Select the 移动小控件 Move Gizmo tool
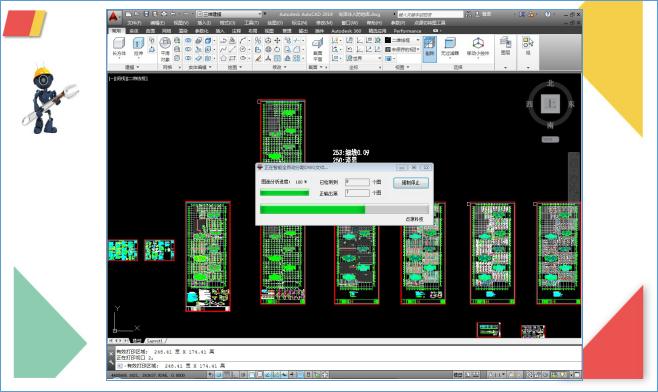 [x=478, y=47]
